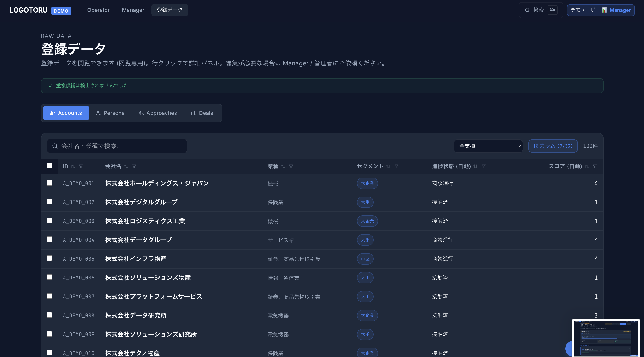The width and height of the screenshot is (644, 357).
Task: Open row 株式会社プラットフォームサービス
Action: tap(322, 297)
